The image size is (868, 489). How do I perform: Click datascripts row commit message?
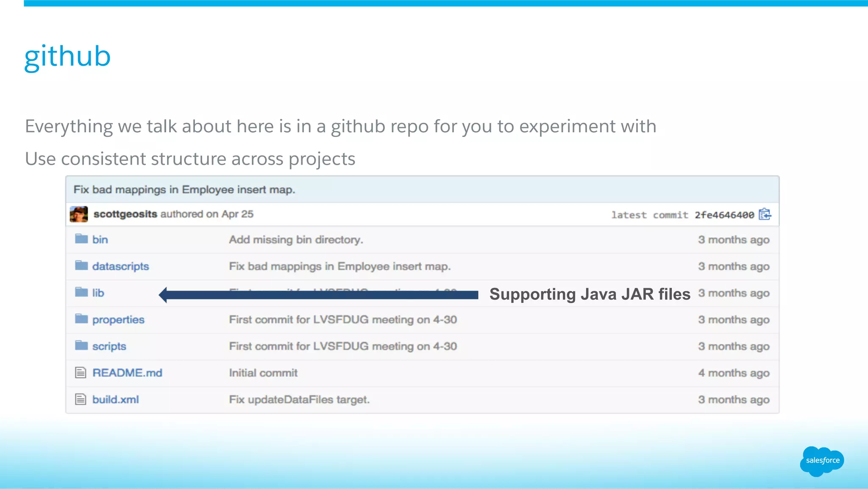click(x=340, y=266)
